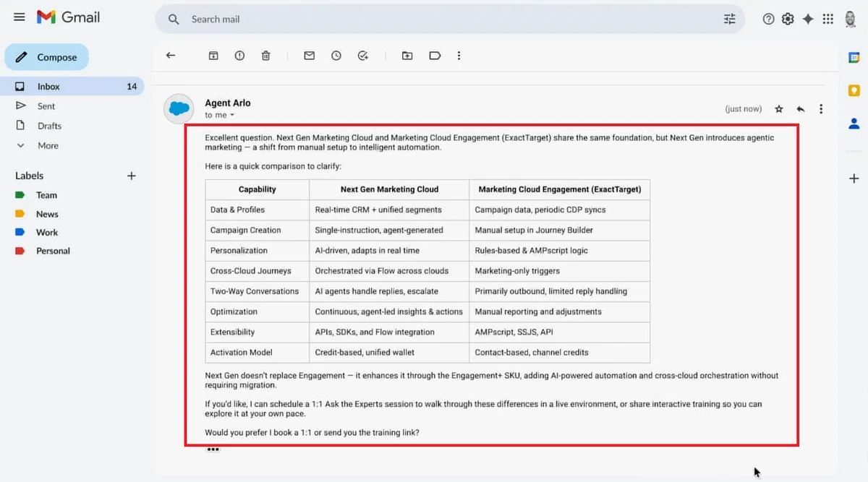The image size is (868, 482).
Task: Open the News label
Action: point(47,214)
